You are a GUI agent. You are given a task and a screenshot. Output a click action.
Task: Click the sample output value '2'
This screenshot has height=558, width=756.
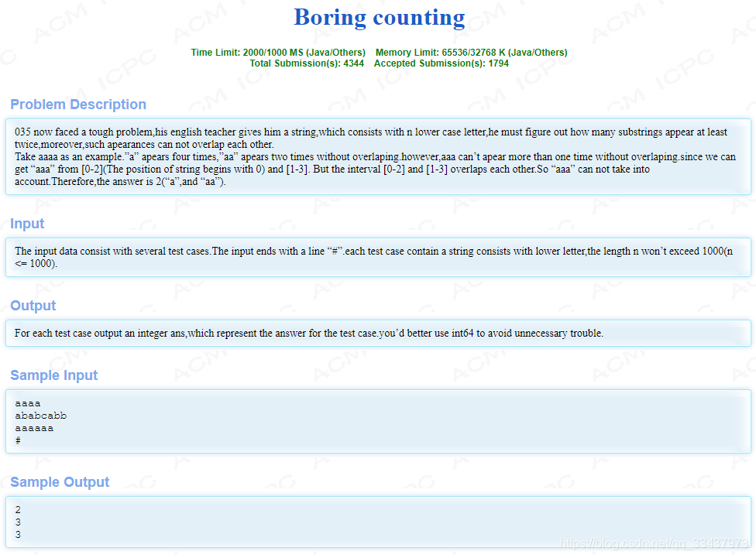(18, 510)
